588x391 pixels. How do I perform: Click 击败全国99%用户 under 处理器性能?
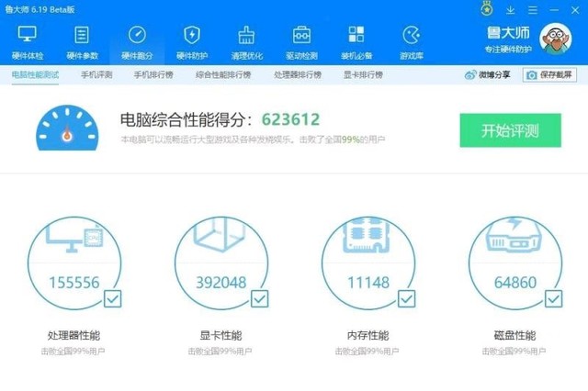point(73,352)
